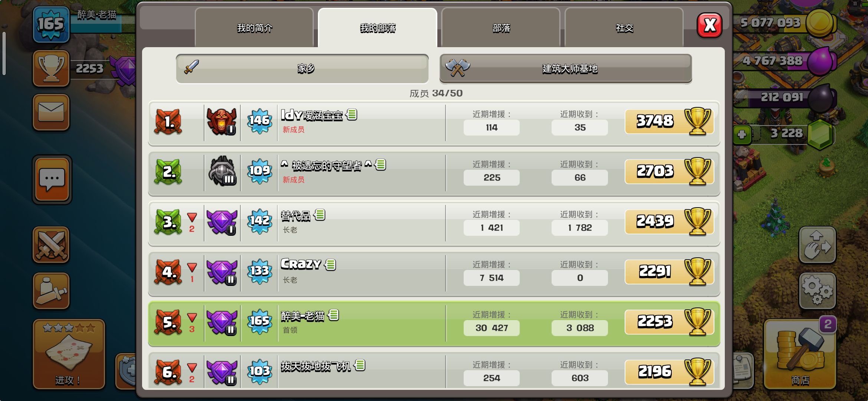Open the mail inbox envelope icon
Viewport: 868px width, 401px height.
pos(51,113)
